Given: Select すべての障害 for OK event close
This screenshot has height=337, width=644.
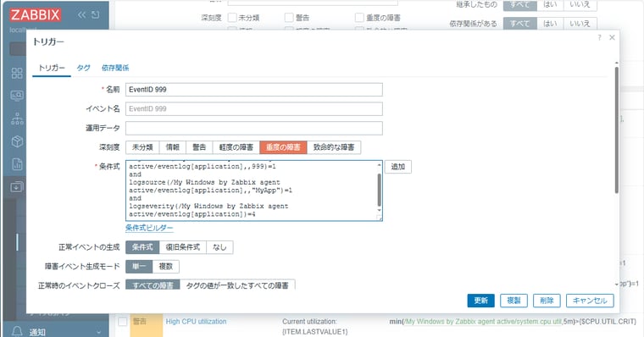Looking at the screenshot, I should click(x=153, y=285).
